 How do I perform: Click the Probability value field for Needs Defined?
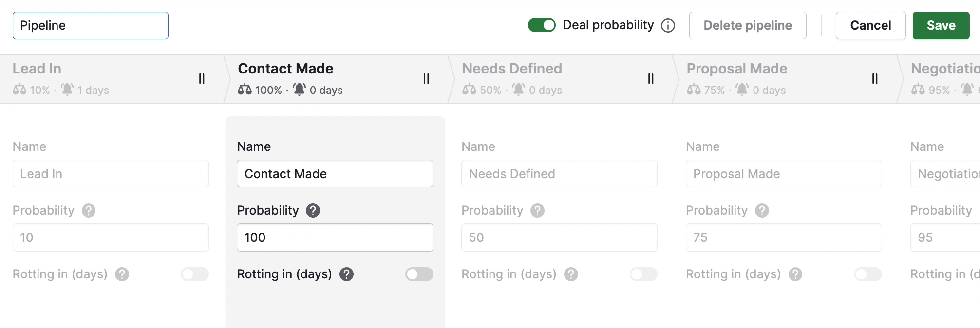click(x=559, y=237)
